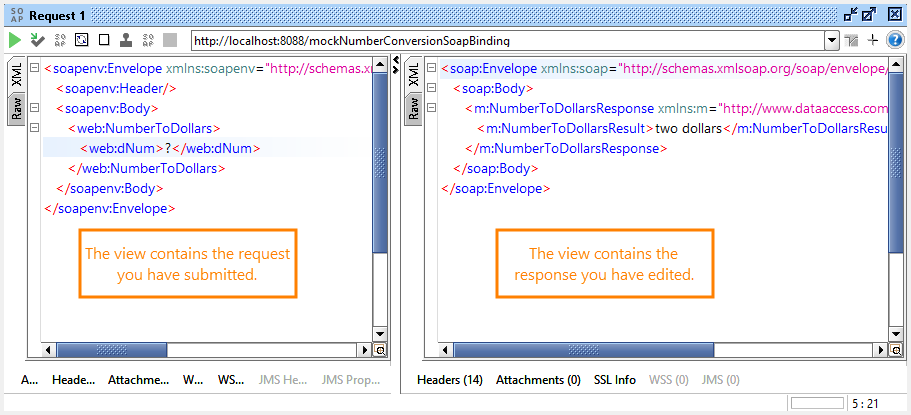Screen dimensions: 911x415
Task: Click the response pane scroll right arrow
Action: point(880,350)
